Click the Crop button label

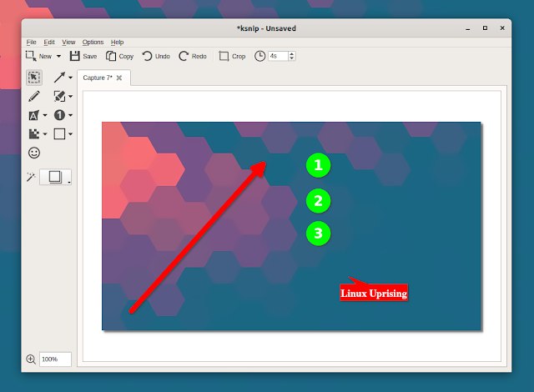(239, 56)
